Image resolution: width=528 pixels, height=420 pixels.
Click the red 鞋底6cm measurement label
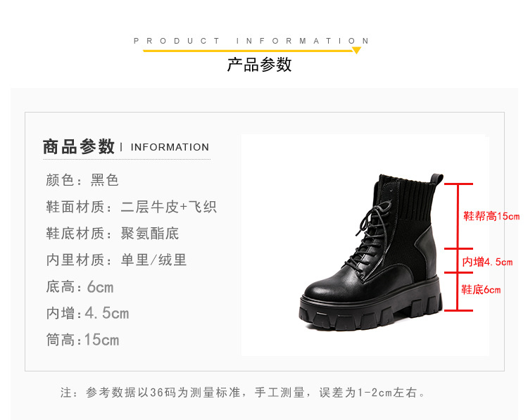tap(481, 289)
